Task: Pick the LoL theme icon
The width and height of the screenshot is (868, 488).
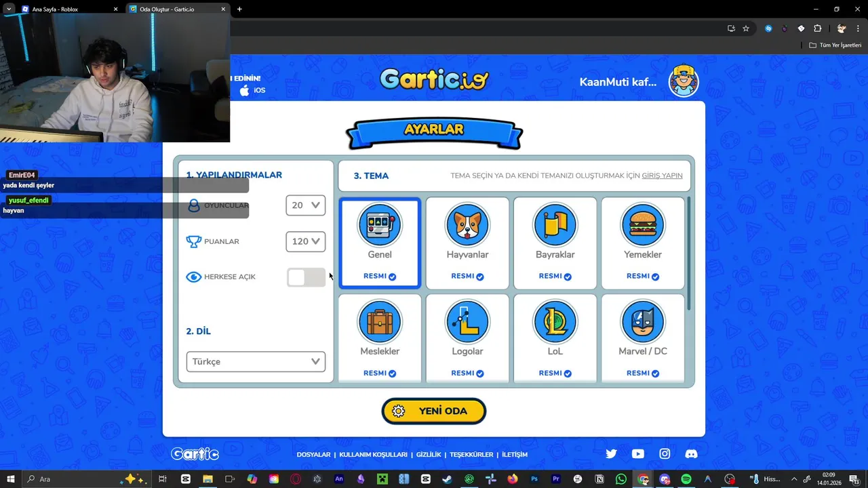Action: (x=555, y=322)
